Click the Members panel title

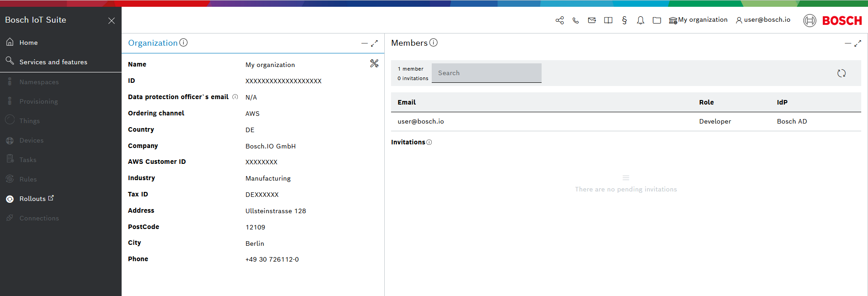[x=409, y=43]
